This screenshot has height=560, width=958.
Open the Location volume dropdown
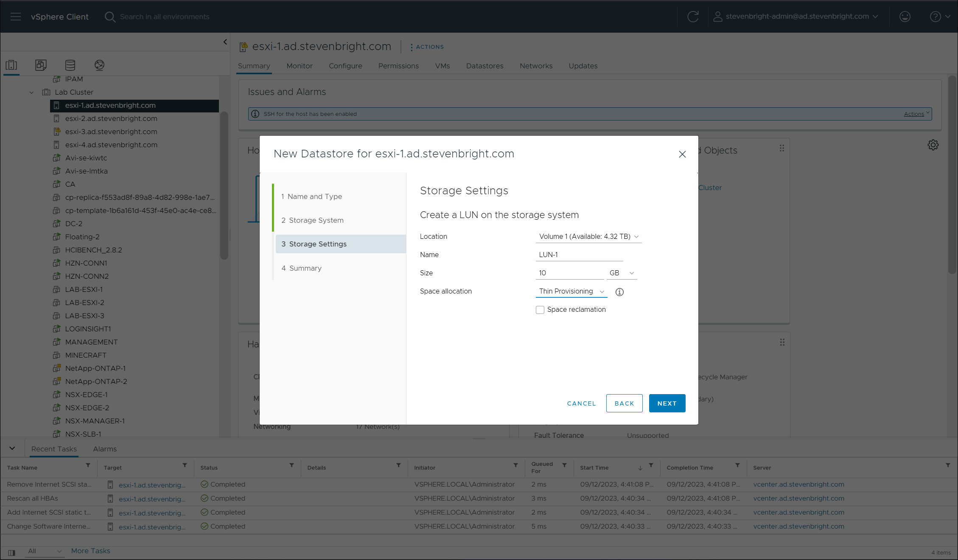point(588,237)
